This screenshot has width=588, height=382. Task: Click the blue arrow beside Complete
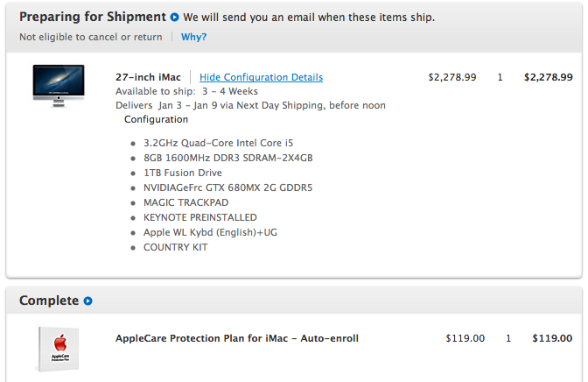[87, 301]
